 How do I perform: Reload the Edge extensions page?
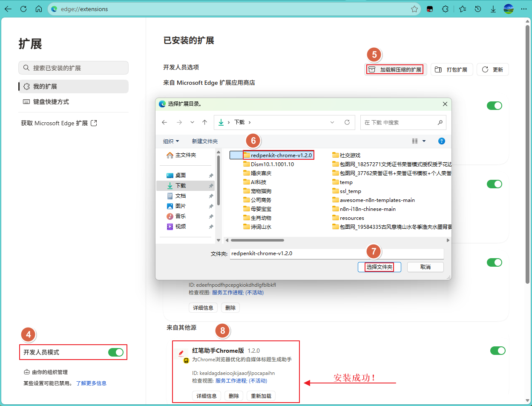(x=23, y=9)
